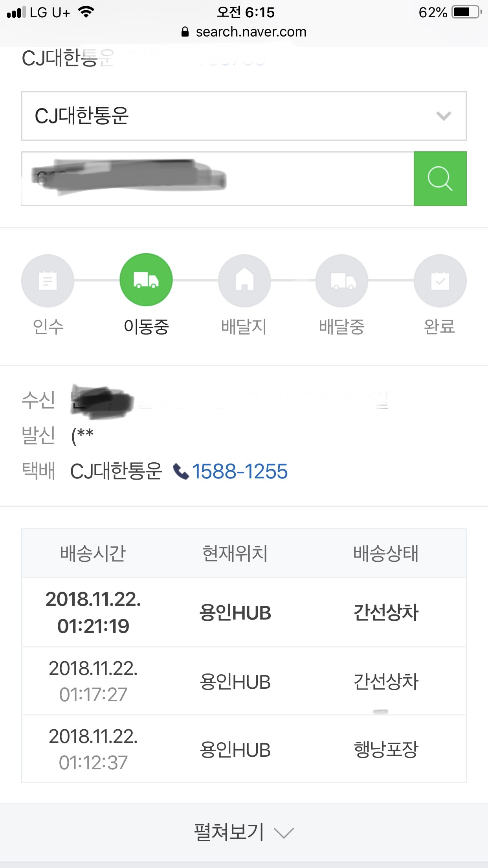Image resolution: width=488 pixels, height=868 pixels.
Task: Open the CJ대한통운 courier dropdown
Action: 244,116
